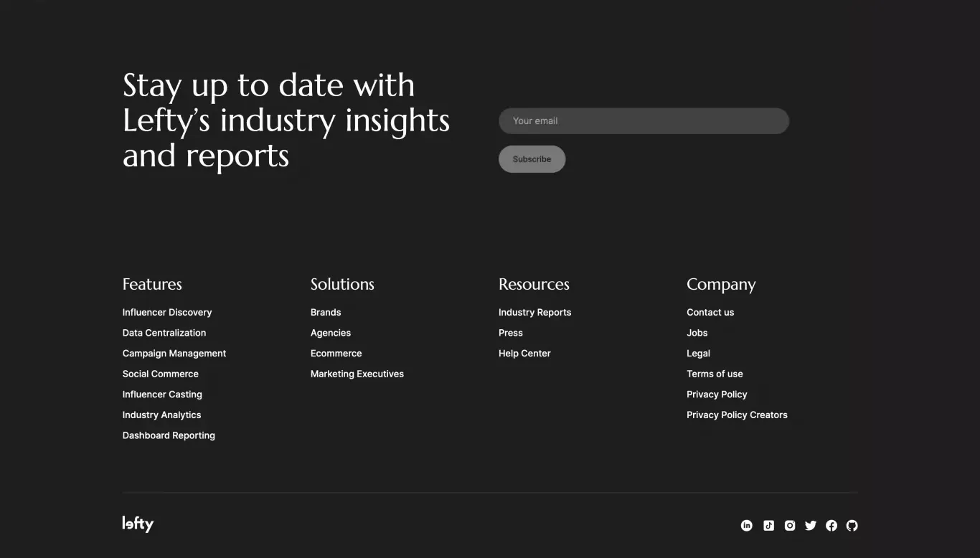Open the Marketing Executives link
Screen dimensions: 980x558
[x=357, y=374]
